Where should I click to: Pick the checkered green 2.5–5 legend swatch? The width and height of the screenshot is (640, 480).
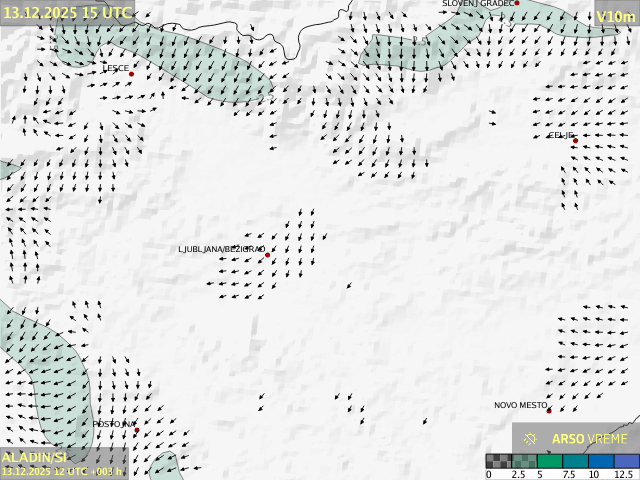click(x=525, y=461)
